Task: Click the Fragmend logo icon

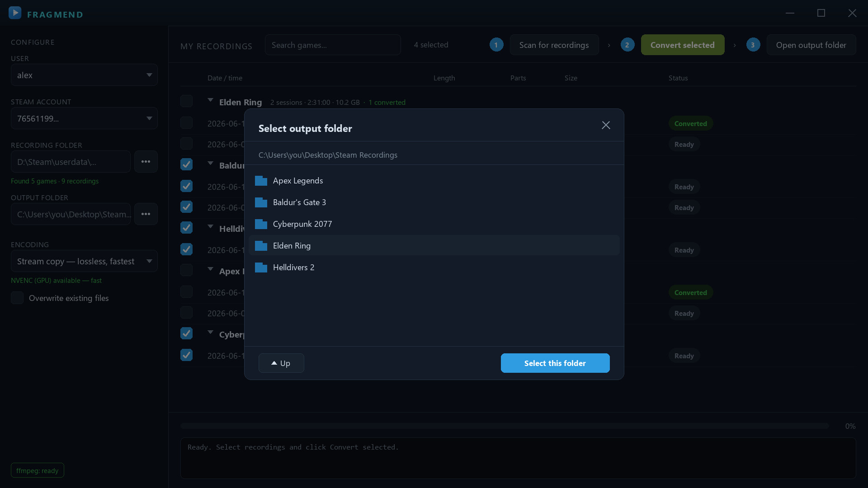Action: pos(15,13)
